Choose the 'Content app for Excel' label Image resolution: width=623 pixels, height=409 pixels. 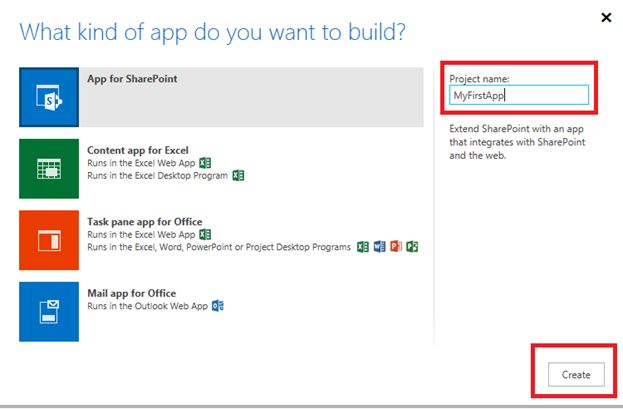coord(138,150)
